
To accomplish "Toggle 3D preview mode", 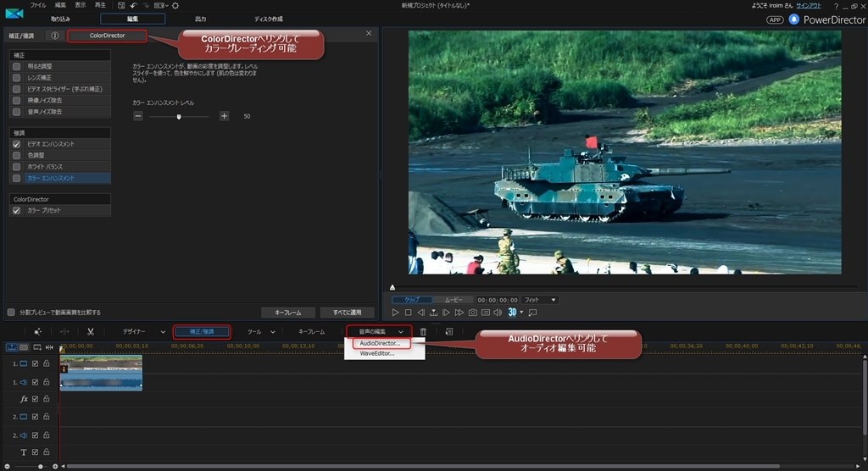I will pos(512,312).
